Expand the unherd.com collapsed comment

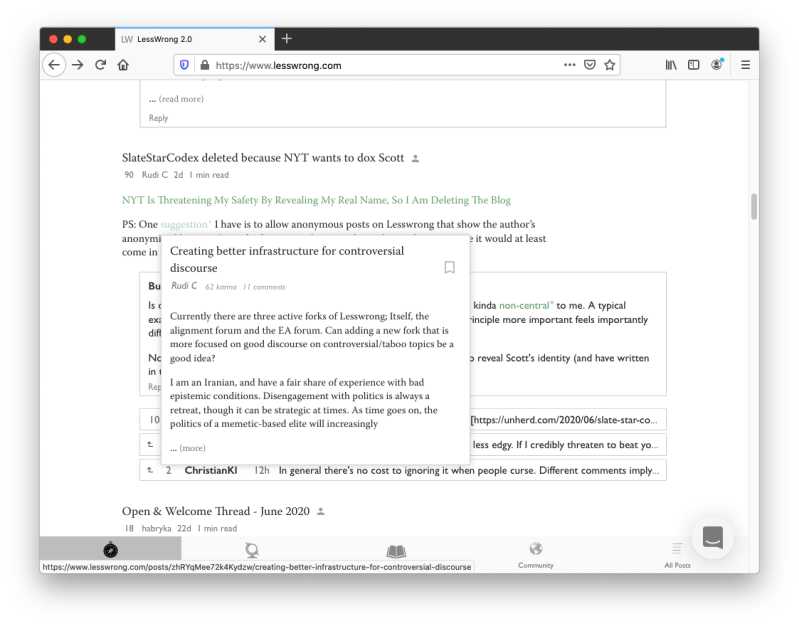(x=566, y=420)
